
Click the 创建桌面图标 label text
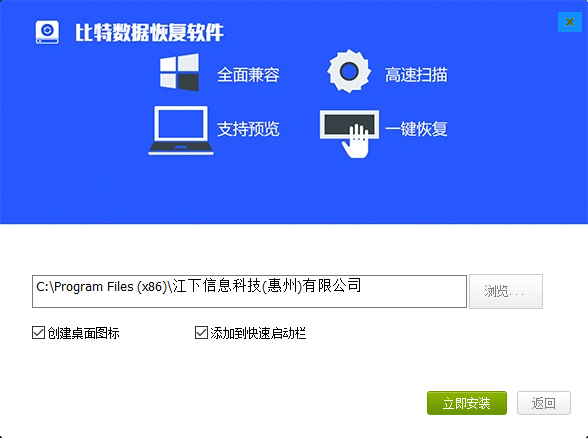(x=83, y=333)
